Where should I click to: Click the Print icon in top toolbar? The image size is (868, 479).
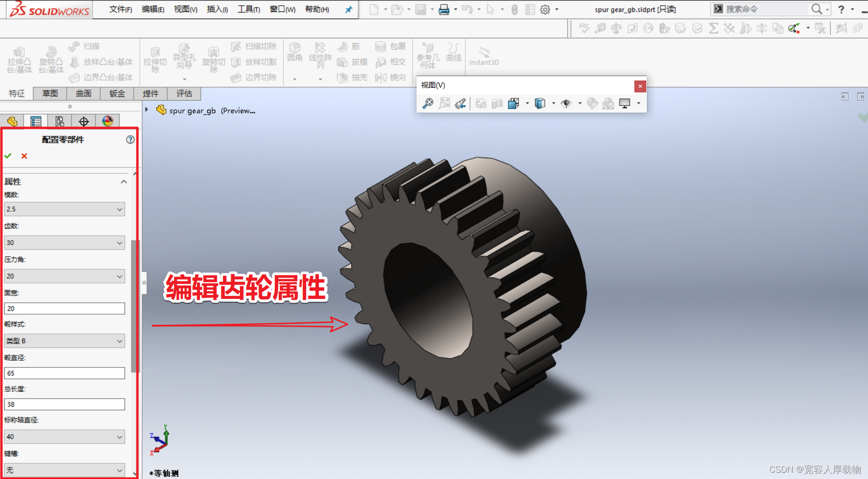tap(444, 10)
